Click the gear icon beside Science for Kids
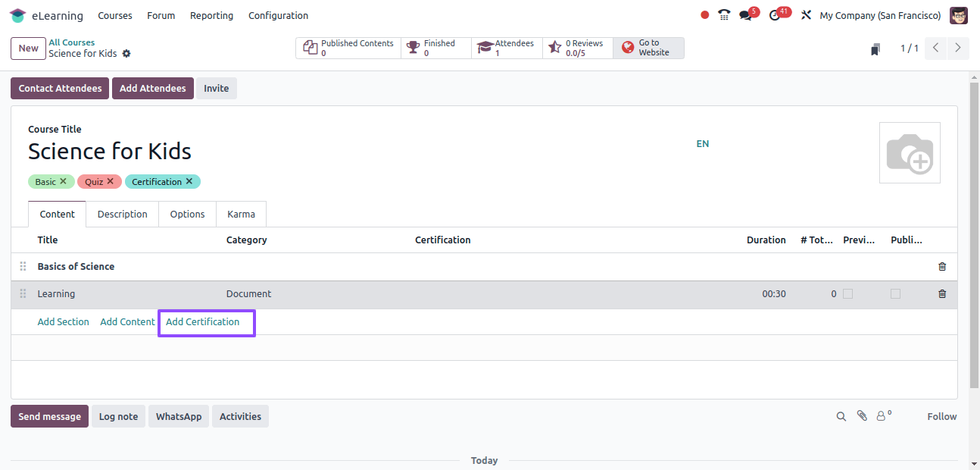The width and height of the screenshot is (980, 470). [126, 54]
